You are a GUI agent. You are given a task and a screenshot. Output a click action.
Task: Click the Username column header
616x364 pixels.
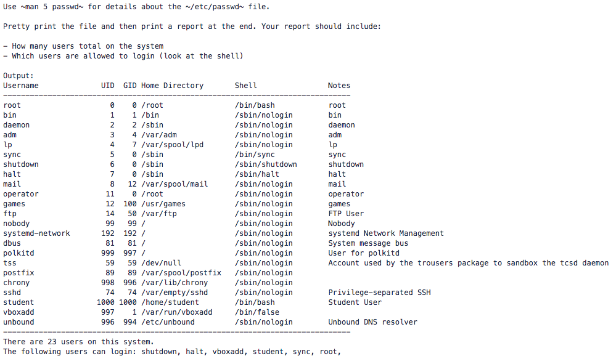pos(21,86)
